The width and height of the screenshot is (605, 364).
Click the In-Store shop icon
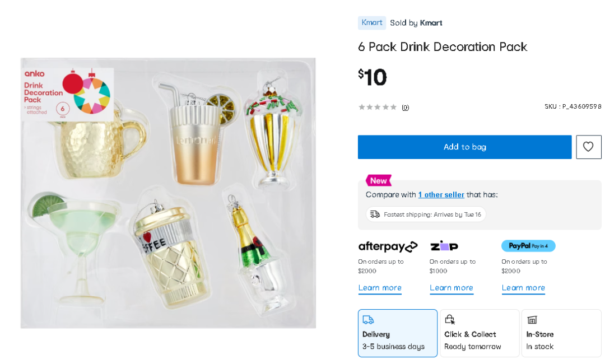pyautogui.click(x=532, y=320)
